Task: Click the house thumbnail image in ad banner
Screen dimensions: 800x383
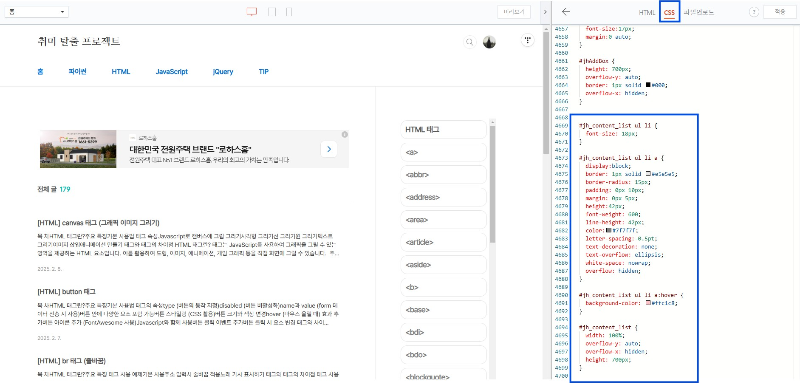Action: (78, 149)
